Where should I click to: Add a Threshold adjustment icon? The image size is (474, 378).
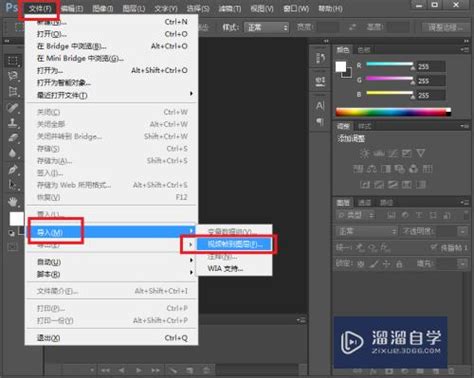coord(393,185)
